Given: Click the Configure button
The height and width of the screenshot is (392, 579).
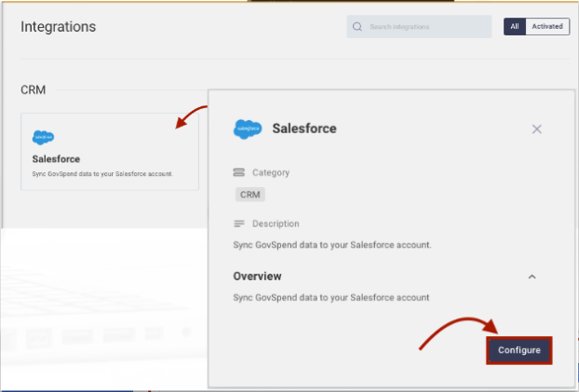Looking at the screenshot, I should [519, 350].
